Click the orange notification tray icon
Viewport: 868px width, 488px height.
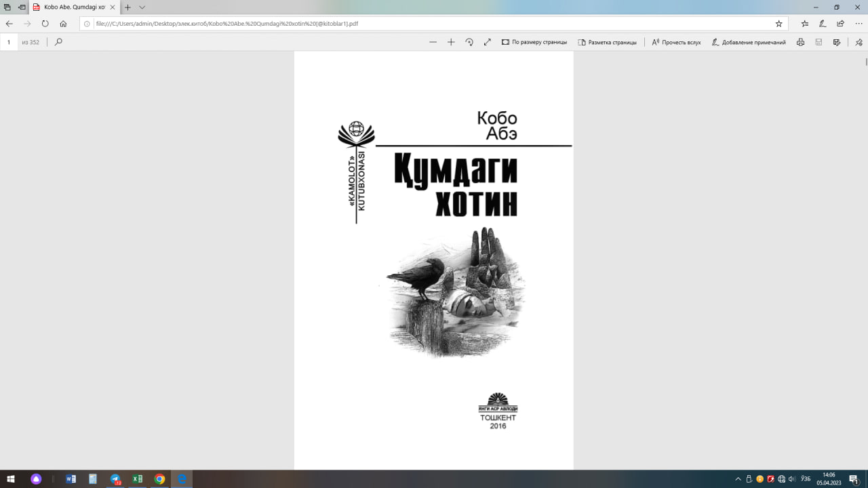pyautogui.click(x=759, y=479)
